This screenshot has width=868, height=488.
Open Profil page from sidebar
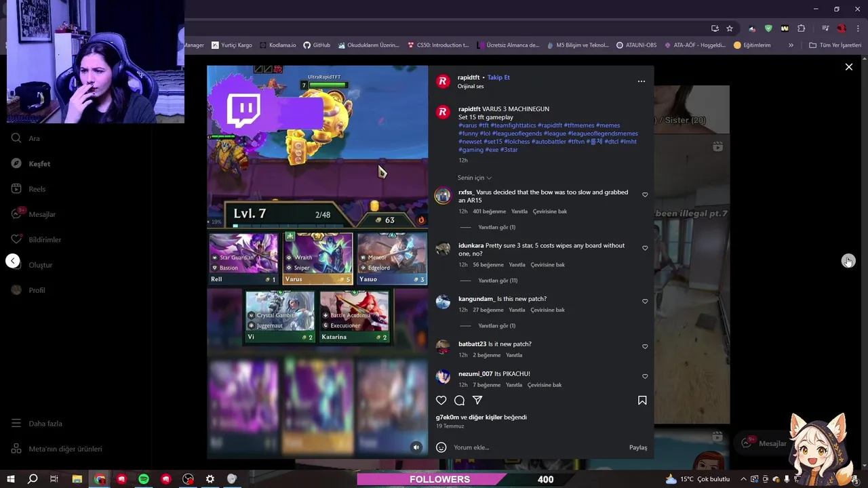click(28, 290)
